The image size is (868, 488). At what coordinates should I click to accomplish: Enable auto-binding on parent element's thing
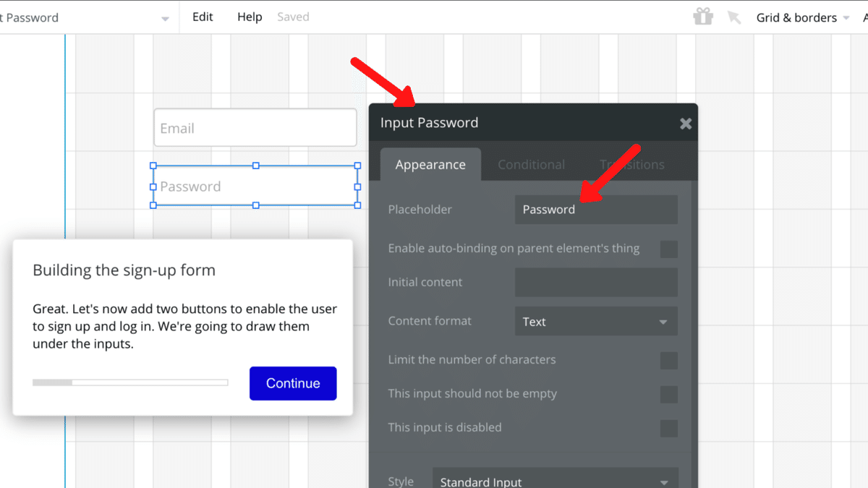click(x=669, y=249)
